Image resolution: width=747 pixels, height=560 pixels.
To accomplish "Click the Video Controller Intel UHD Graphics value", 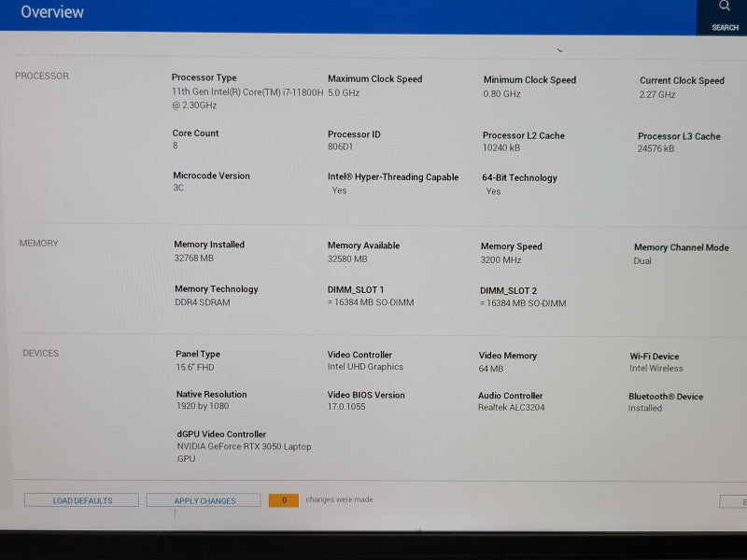I will pos(365,367).
